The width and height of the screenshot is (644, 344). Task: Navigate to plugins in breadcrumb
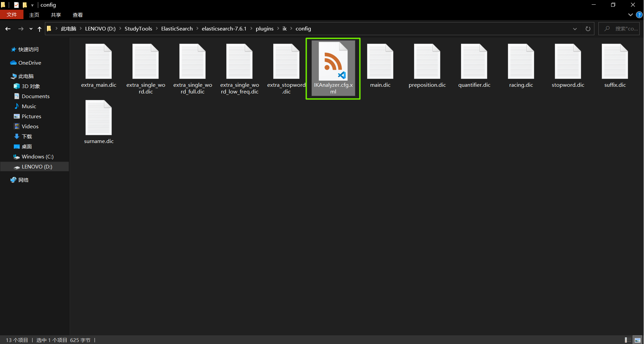[x=265, y=28]
